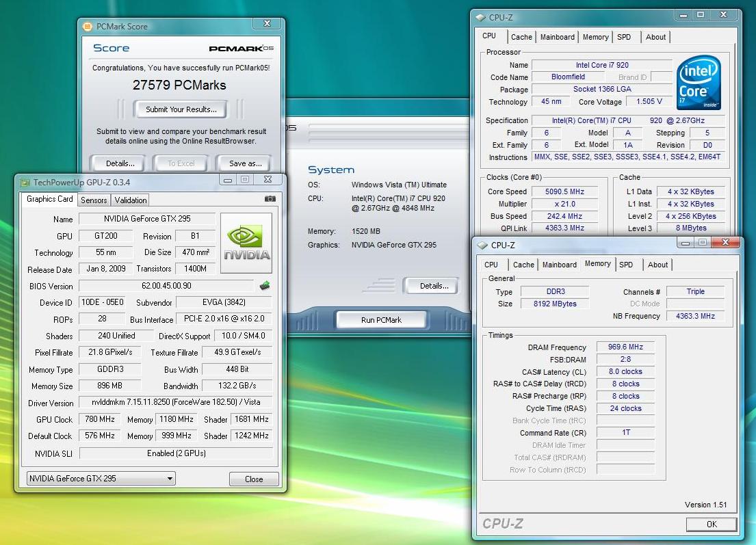Viewport: 756px width, 545px height.
Task: Open the Mainboard tab in lower CPU-Z window
Action: tap(559, 265)
